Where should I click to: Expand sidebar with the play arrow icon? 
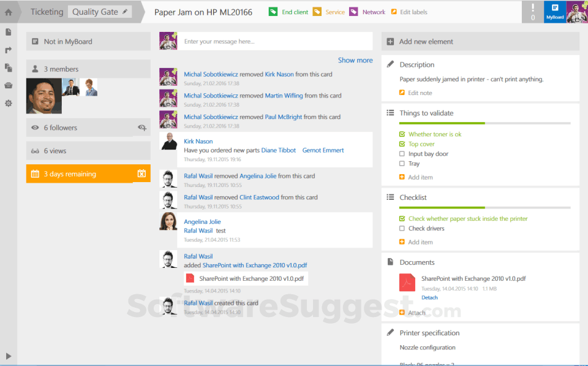8,356
